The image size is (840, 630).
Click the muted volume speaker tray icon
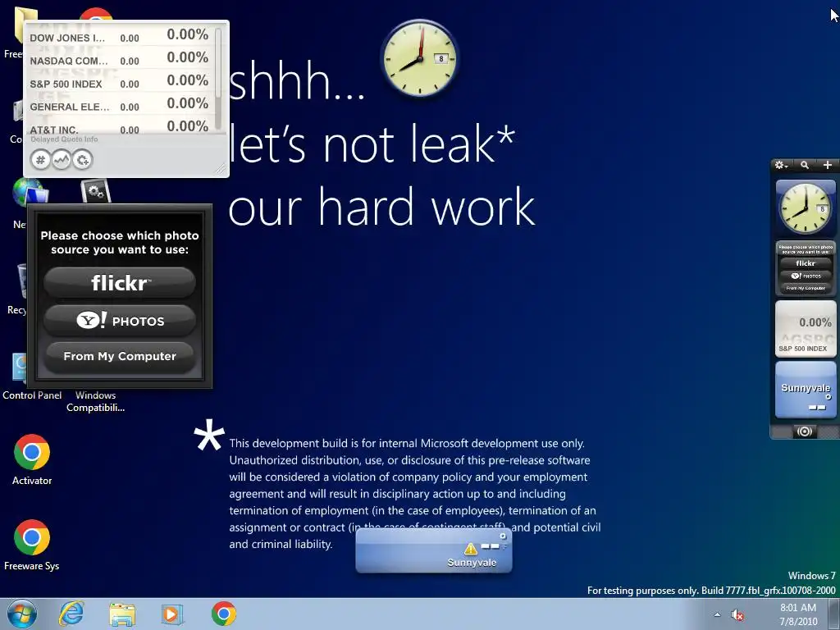pyautogui.click(x=737, y=615)
